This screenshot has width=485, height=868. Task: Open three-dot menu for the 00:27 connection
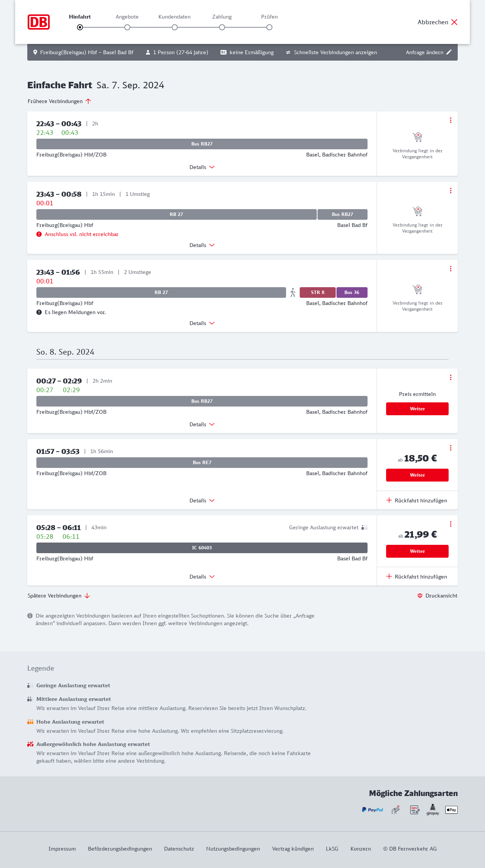click(x=451, y=377)
